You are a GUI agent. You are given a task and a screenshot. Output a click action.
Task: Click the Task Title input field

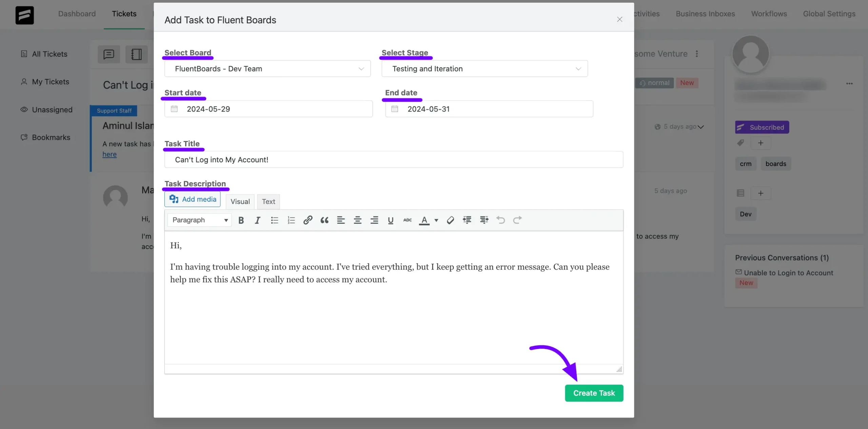click(394, 159)
